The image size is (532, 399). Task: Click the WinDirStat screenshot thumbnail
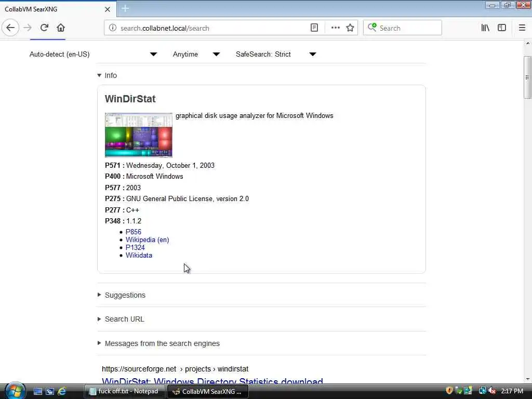tap(138, 135)
